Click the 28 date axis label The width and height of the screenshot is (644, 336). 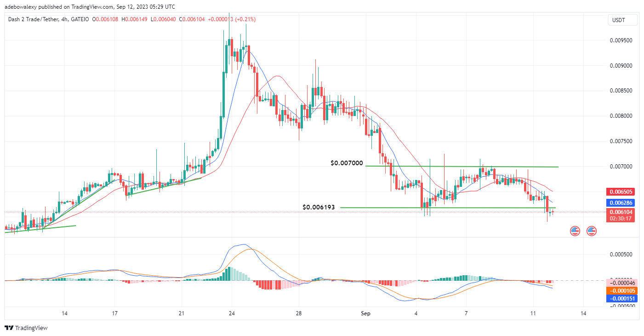coord(299,313)
